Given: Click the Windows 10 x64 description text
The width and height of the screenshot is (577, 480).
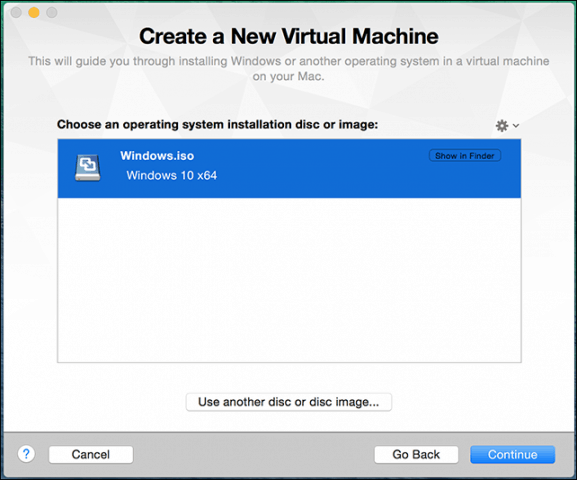Looking at the screenshot, I should click(x=171, y=175).
